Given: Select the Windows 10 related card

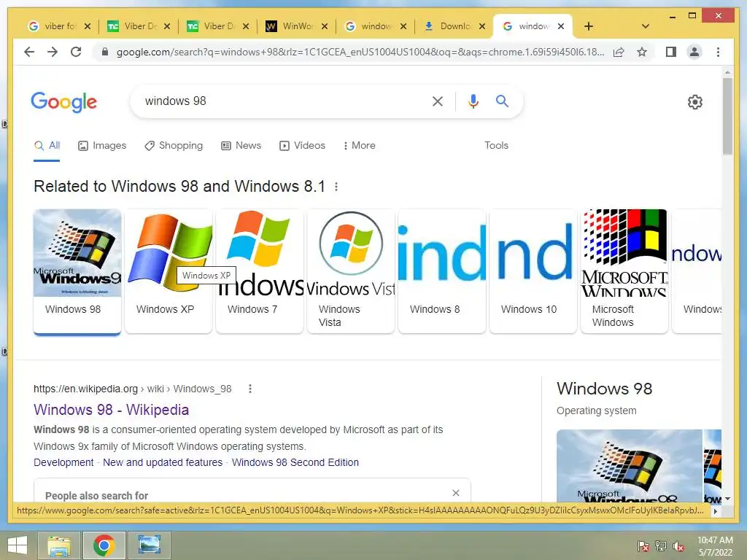Looking at the screenshot, I should click(x=533, y=271).
